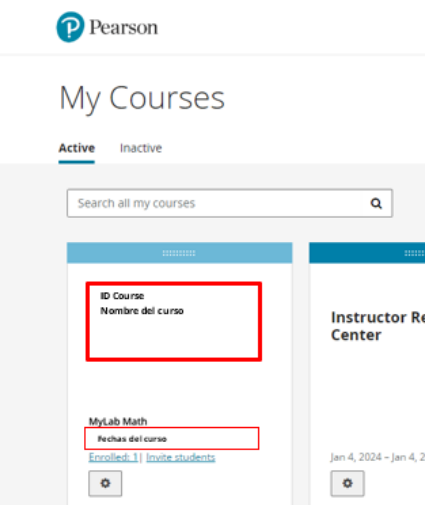Viewport: 425px width, 505px height.
Task: Switch to the Inactive tab
Action: coord(141,148)
